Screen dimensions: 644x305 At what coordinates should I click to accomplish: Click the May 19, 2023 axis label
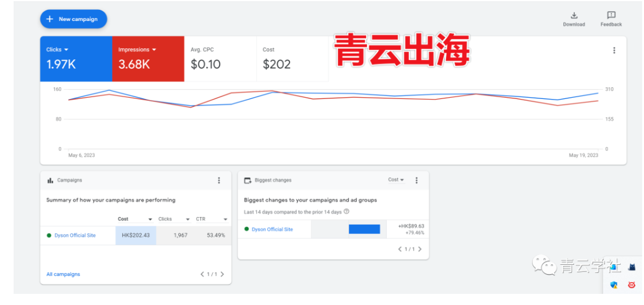(583, 155)
